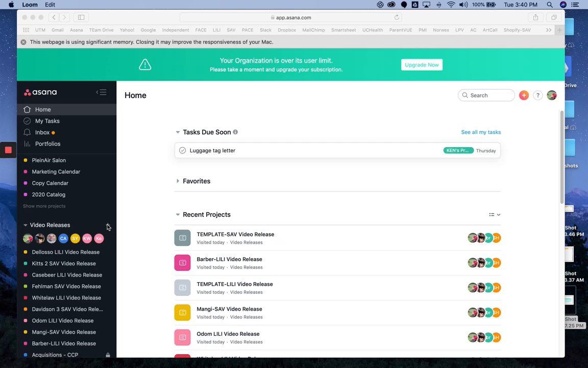Click the KEN's Pr... project tag
This screenshot has width=588, height=368.
coord(458,151)
